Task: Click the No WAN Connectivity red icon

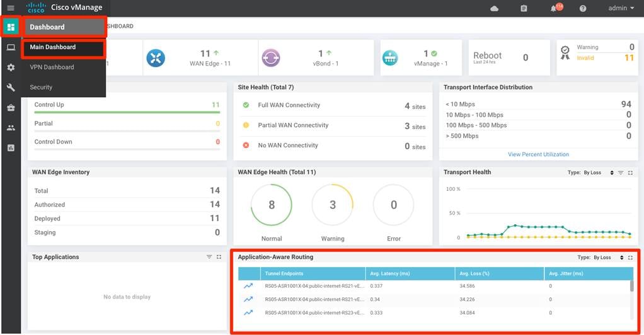Action: tap(246, 145)
